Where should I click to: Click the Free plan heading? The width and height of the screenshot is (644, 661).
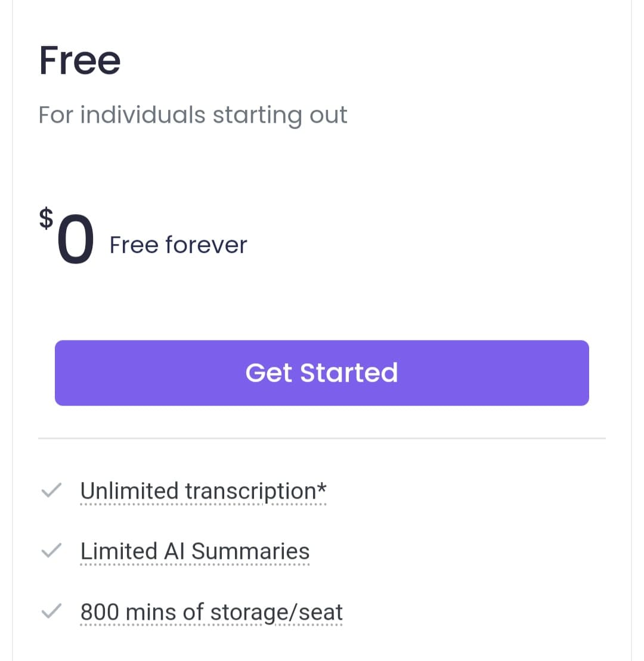(x=80, y=60)
